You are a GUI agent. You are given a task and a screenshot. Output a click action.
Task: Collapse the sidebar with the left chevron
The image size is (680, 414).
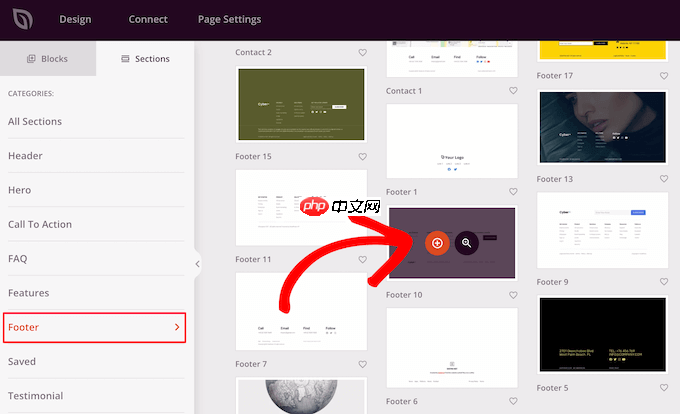click(197, 264)
